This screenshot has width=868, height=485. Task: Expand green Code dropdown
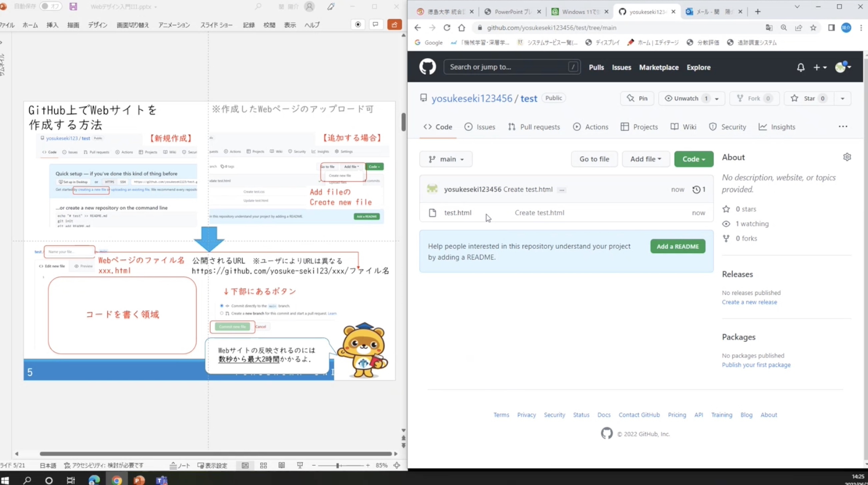[693, 159]
